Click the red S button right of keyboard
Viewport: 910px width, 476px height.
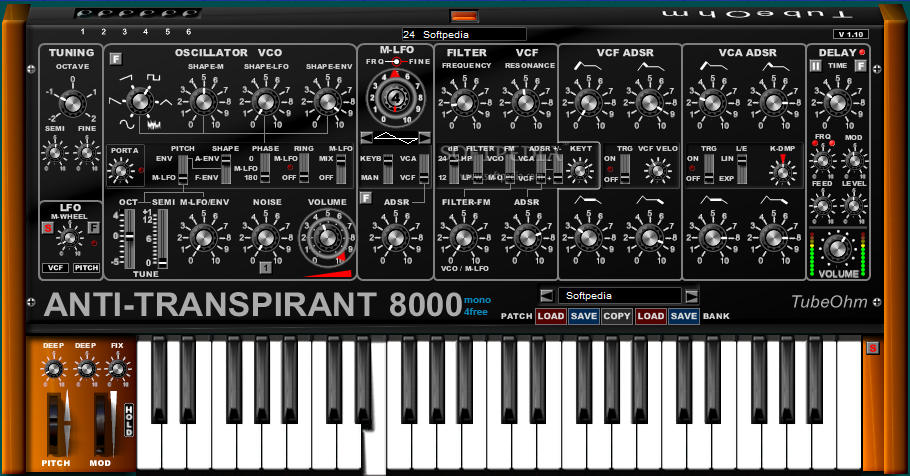click(x=872, y=348)
